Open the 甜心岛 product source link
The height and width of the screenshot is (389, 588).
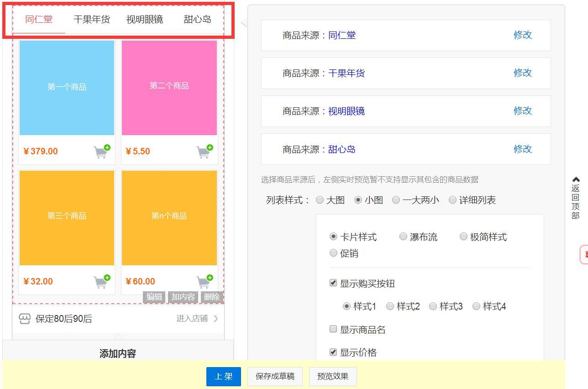342,149
